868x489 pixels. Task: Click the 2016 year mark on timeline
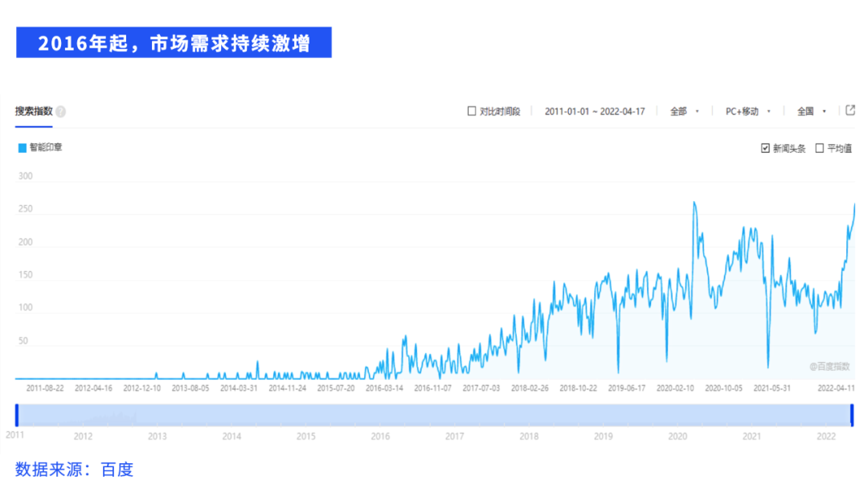coord(380,437)
